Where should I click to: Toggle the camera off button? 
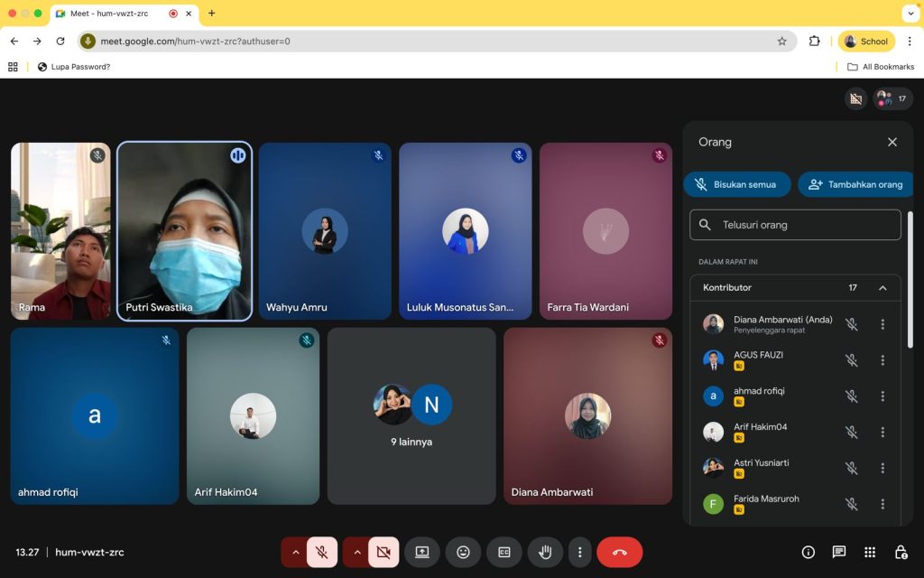[383, 552]
